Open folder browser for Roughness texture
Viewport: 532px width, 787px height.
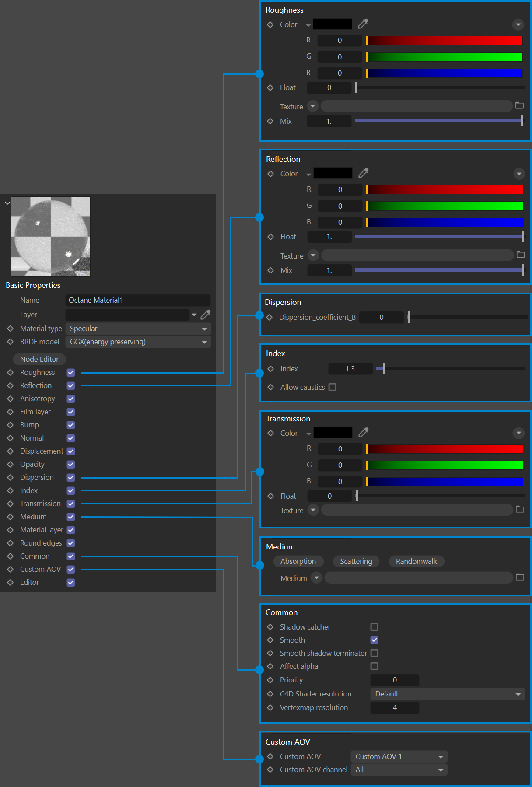tap(519, 106)
